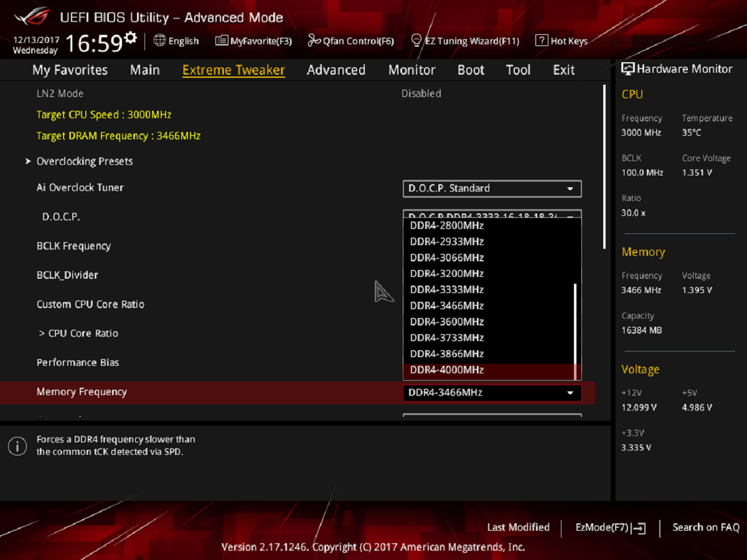The height and width of the screenshot is (560, 747).
Task: Expand Overclocking Presets submenu
Action: 85,161
